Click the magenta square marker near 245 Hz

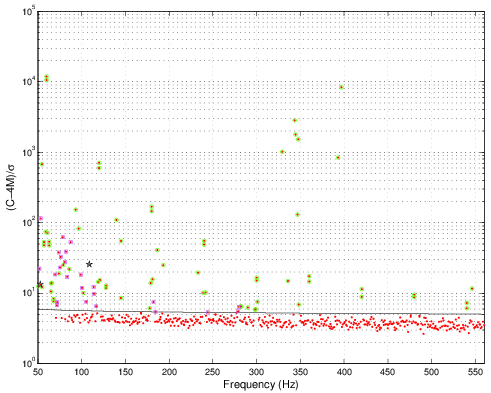click(x=208, y=312)
